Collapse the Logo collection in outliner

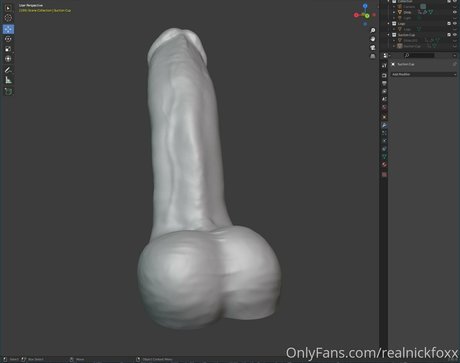coord(389,24)
